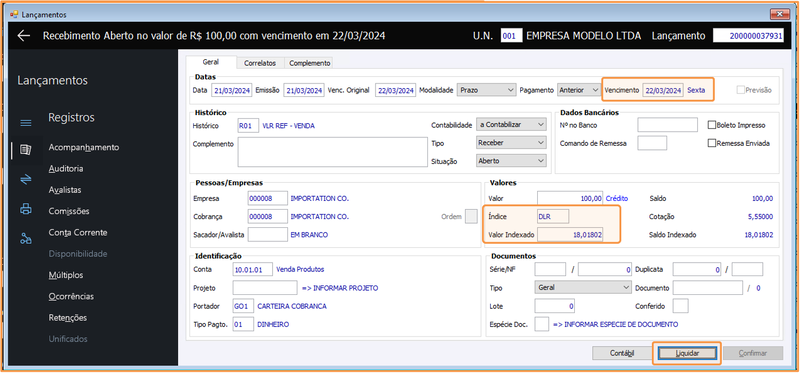Screen dimensions: 800x373
Task: Open the Modalidade dropdown showing Prazo
Action: coord(487,90)
